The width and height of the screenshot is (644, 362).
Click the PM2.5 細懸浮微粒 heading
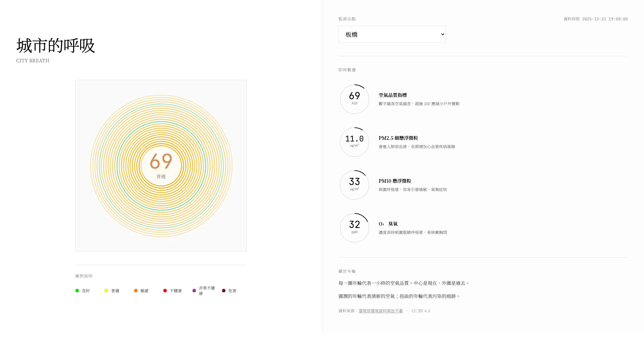[x=398, y=138]
